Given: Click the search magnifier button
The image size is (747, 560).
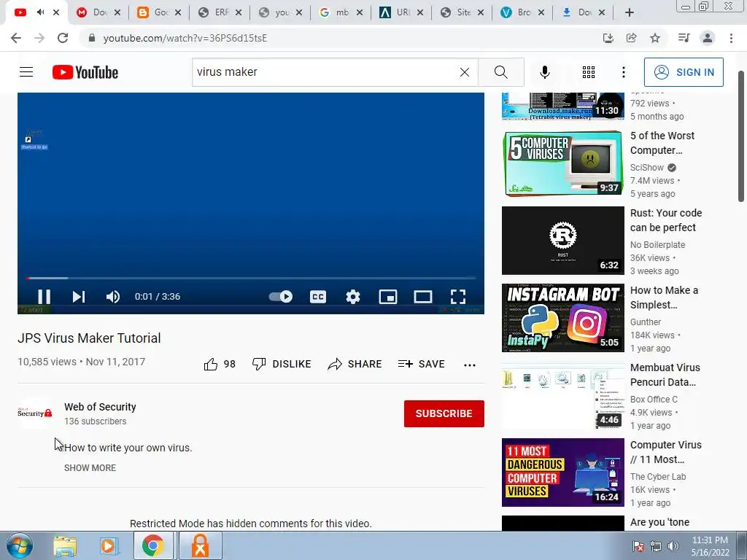Looking at the screenshot, I should click(500, 72).
